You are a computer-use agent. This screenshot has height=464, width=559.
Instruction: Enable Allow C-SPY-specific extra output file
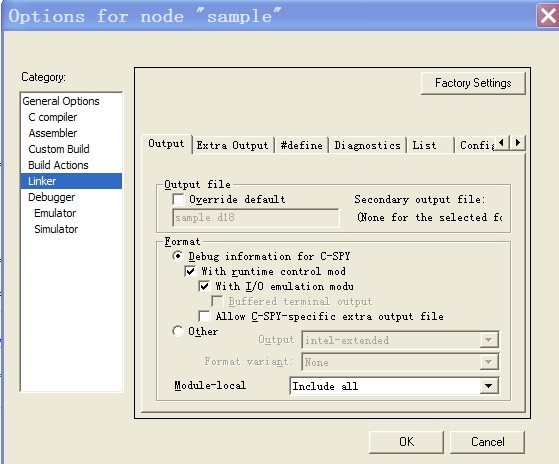[x=204, y=316]
